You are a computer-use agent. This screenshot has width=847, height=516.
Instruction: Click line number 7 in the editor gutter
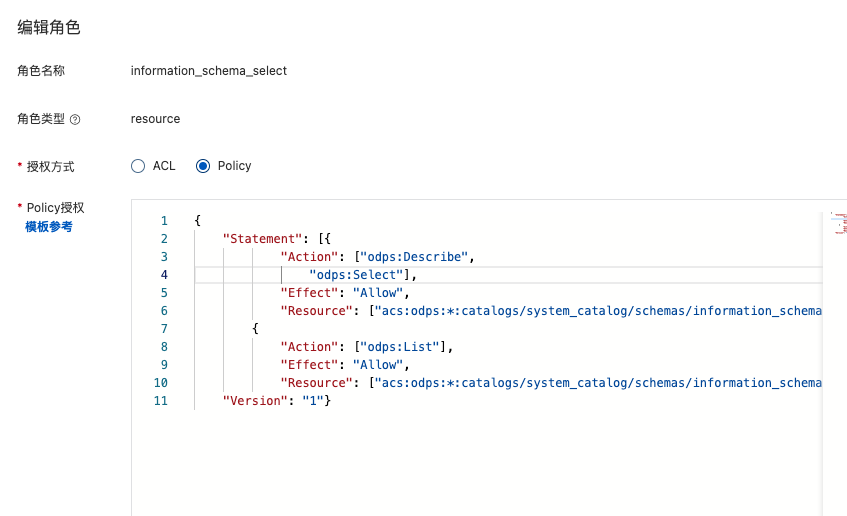tap(164, 329)
